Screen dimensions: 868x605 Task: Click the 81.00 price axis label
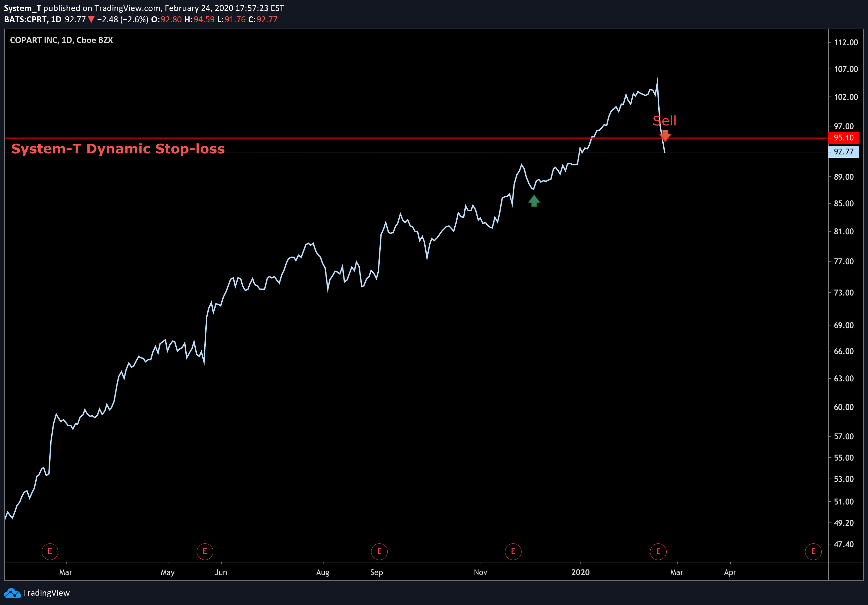pos(843,231)
